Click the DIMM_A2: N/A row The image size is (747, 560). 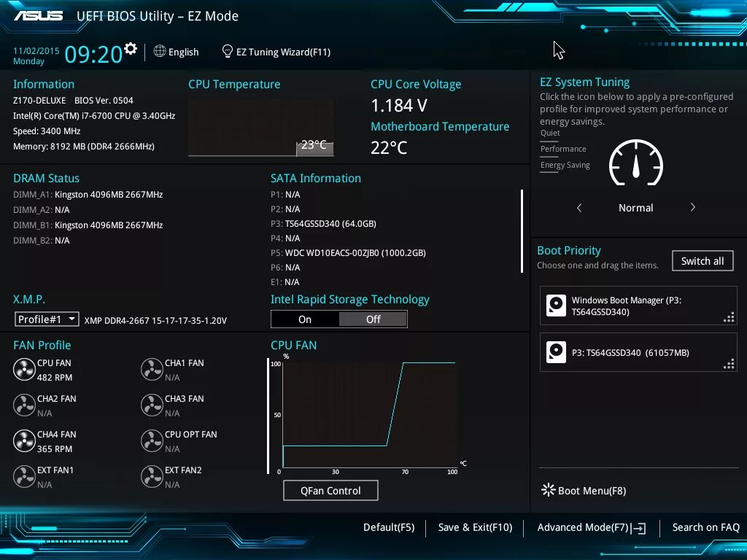coord(41,209)
